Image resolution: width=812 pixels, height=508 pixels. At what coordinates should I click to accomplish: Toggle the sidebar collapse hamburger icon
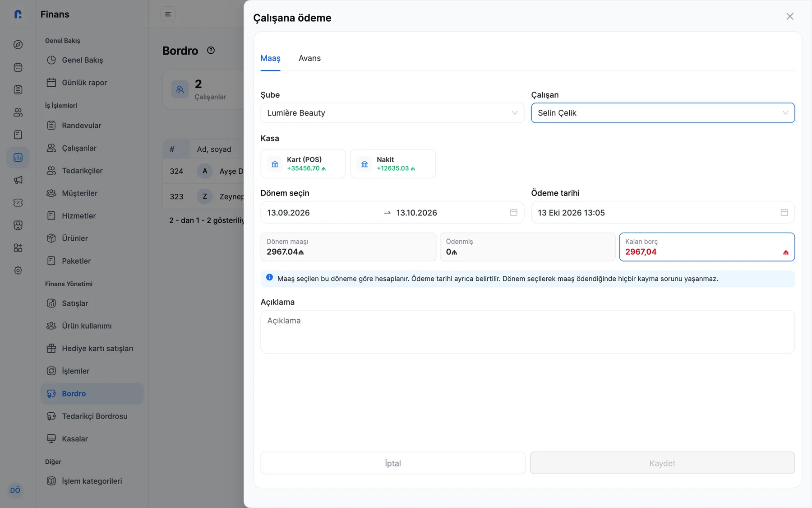168,14
